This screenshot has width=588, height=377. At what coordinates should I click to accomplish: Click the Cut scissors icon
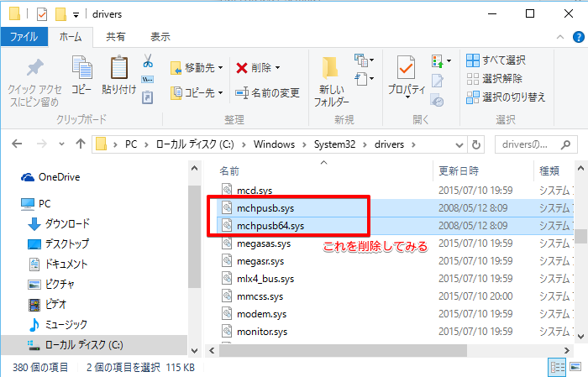148,60
